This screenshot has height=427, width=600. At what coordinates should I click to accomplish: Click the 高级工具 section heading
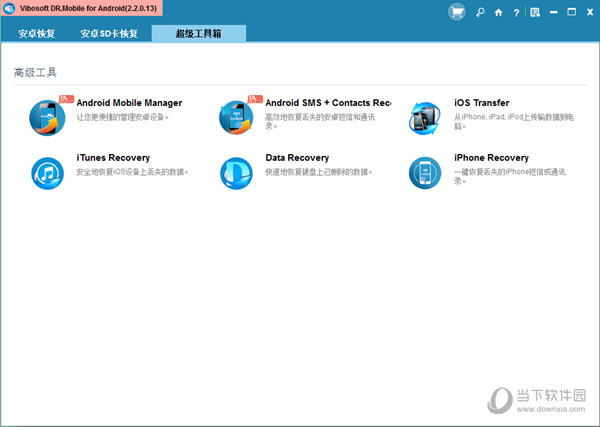pos(35,72)
